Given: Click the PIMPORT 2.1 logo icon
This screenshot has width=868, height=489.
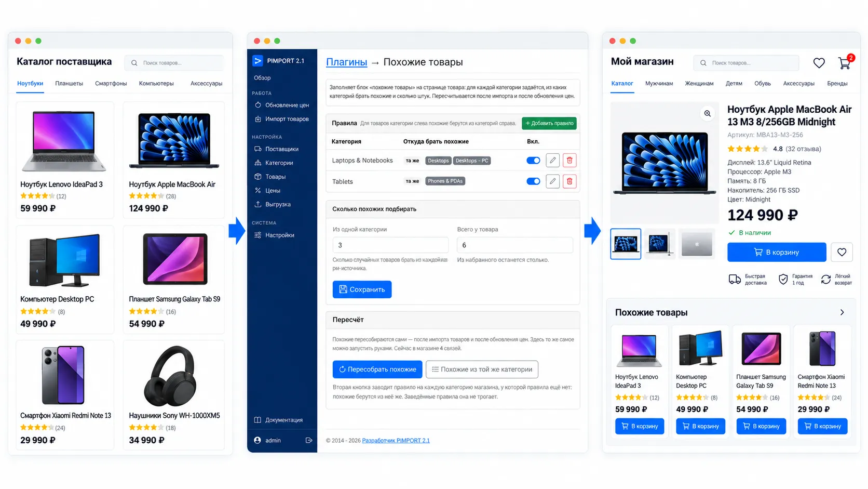Looking at the screenshot, I should pos(257,61).
